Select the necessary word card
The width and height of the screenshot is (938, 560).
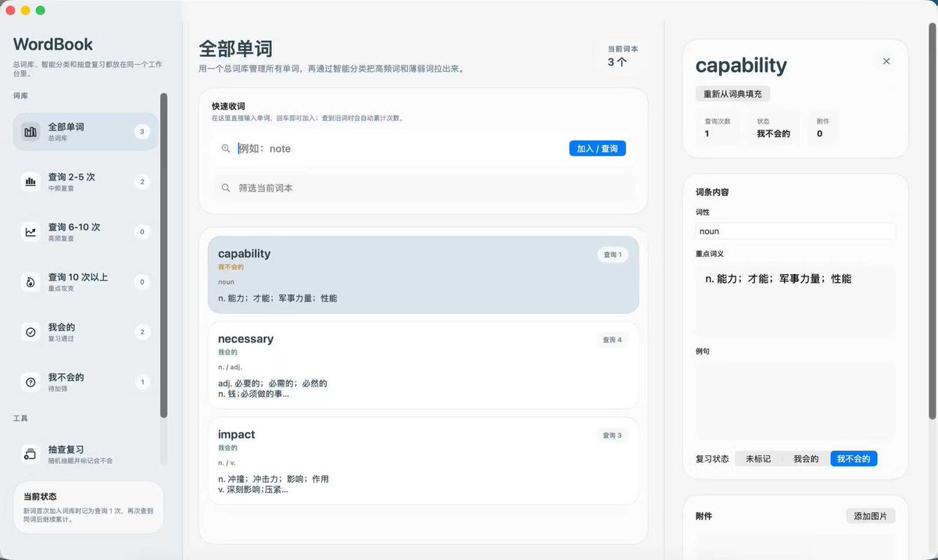(423, 365)
